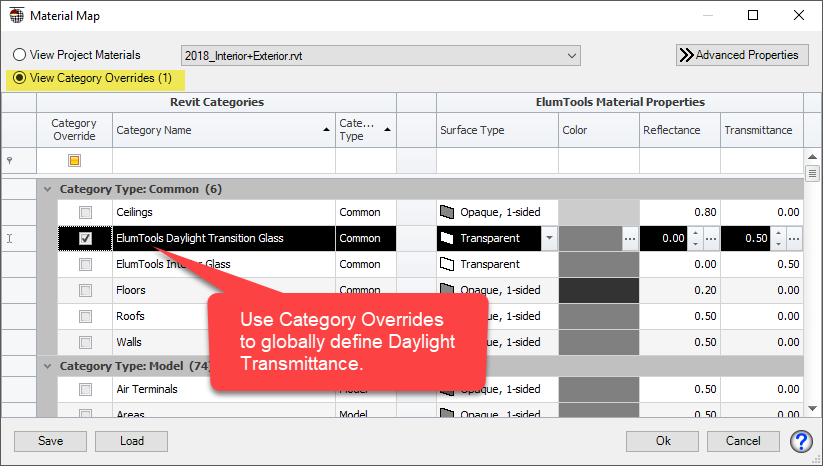Uncheck ElumTools Daylight Transition Glass override

(x=85, y=238)
